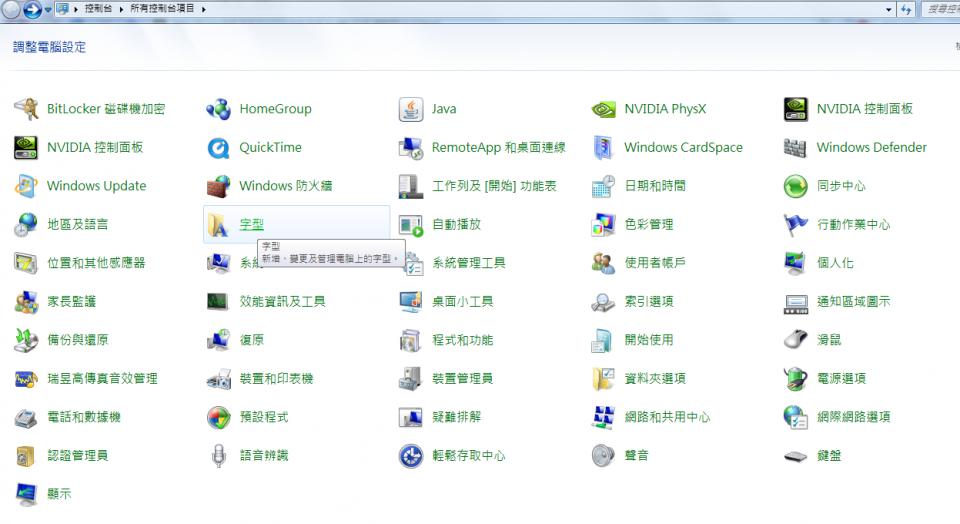
Task: Open the address bar history dropdown
Action: tap(888, 9)
